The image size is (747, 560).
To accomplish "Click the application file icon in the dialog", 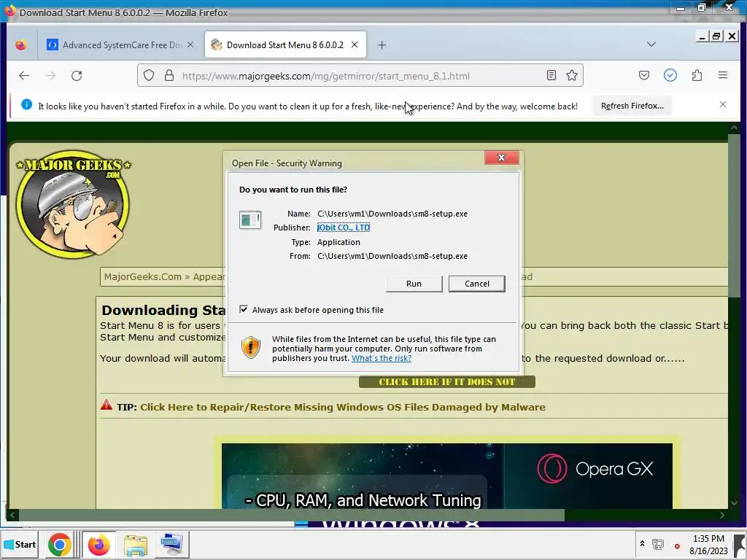I will [250, 220].
